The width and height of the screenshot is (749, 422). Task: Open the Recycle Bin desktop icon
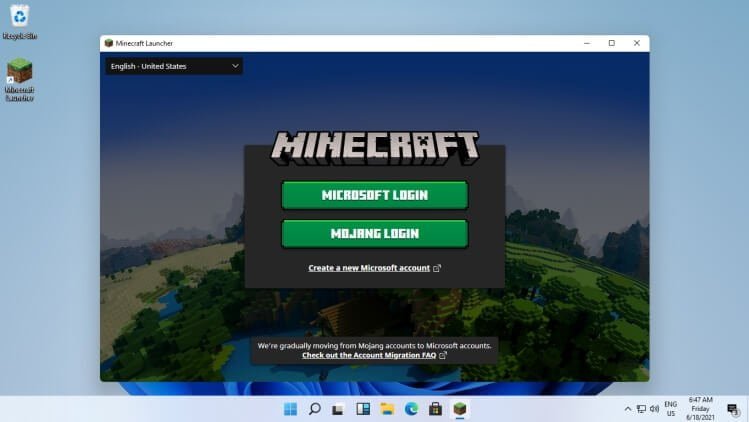tap(20, 22)
